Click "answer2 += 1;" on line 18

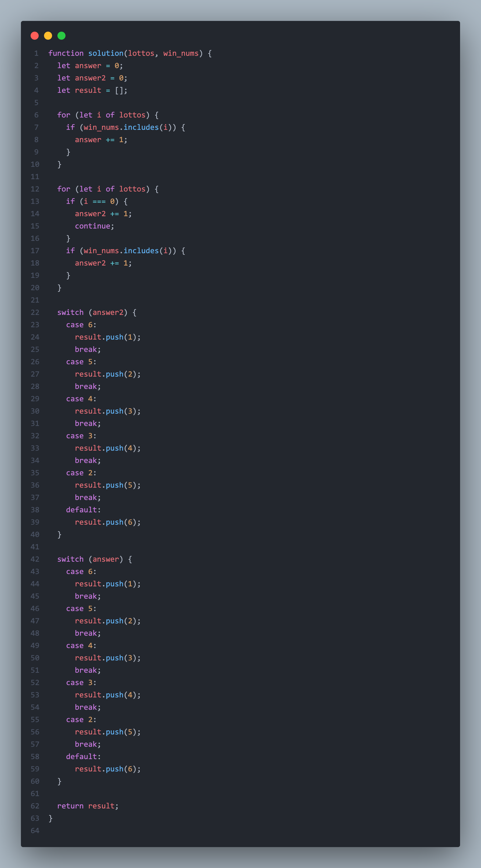point(104,263)
